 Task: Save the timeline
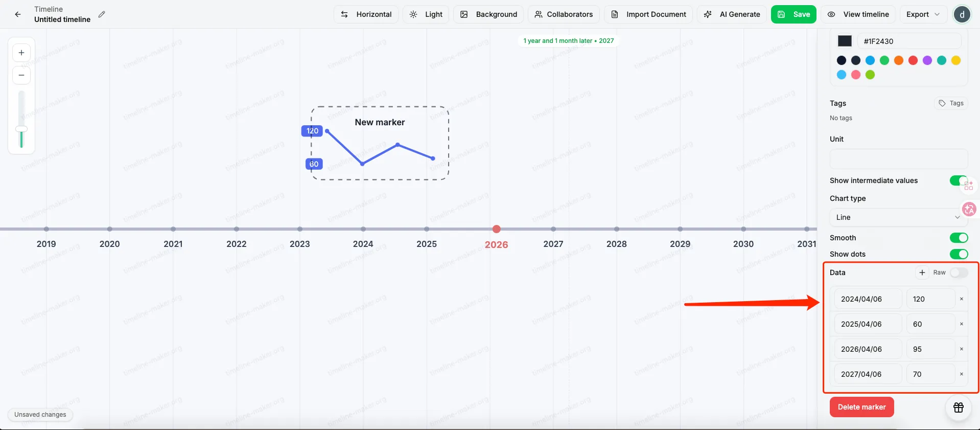pos(794,14)
